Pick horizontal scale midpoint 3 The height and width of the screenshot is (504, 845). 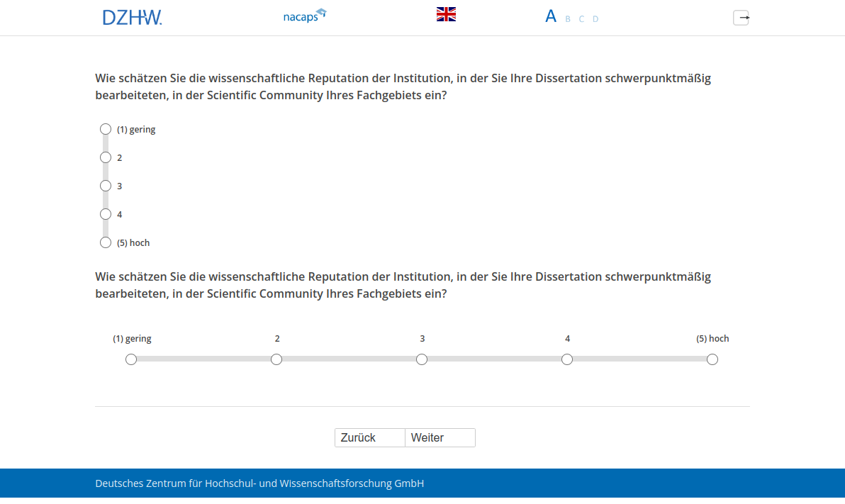pyautogui.click(x=422, y=359)
